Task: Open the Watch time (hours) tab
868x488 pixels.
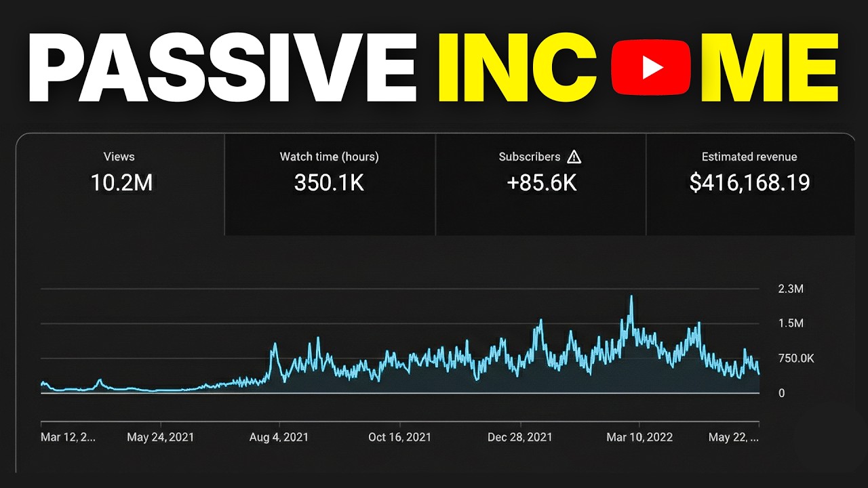Action: tap(330, 184)
